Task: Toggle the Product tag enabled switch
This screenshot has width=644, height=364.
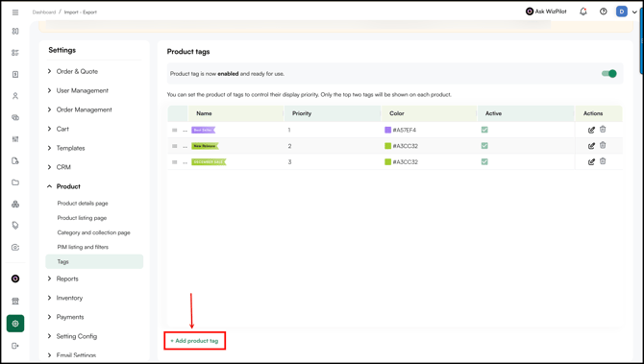Action: [608, 73]
